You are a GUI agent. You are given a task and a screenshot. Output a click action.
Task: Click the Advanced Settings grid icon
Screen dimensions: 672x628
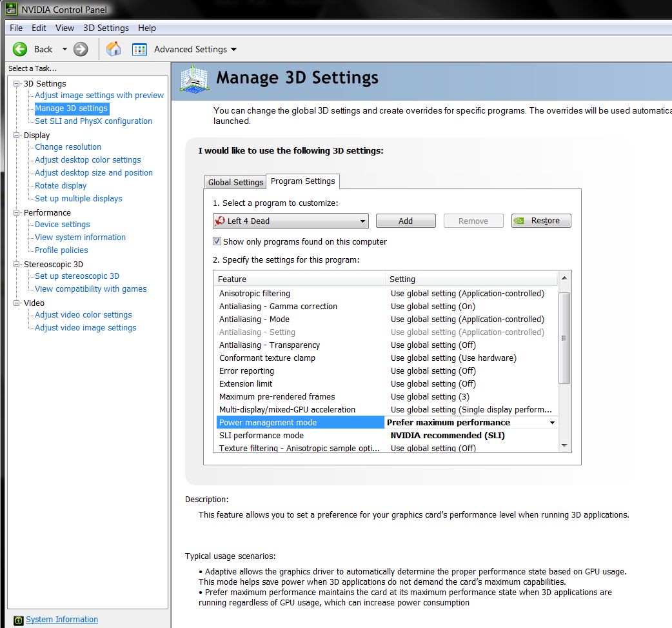(139, 49)
